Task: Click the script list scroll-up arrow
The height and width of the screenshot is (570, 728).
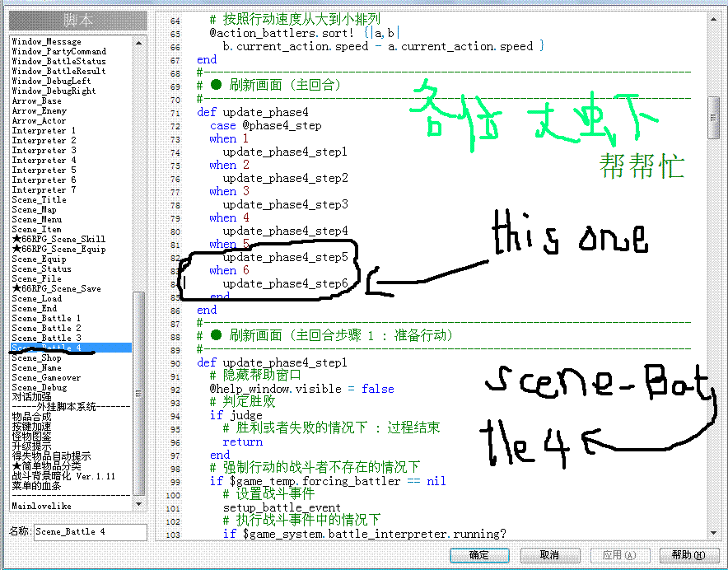Action: (139, 43)
